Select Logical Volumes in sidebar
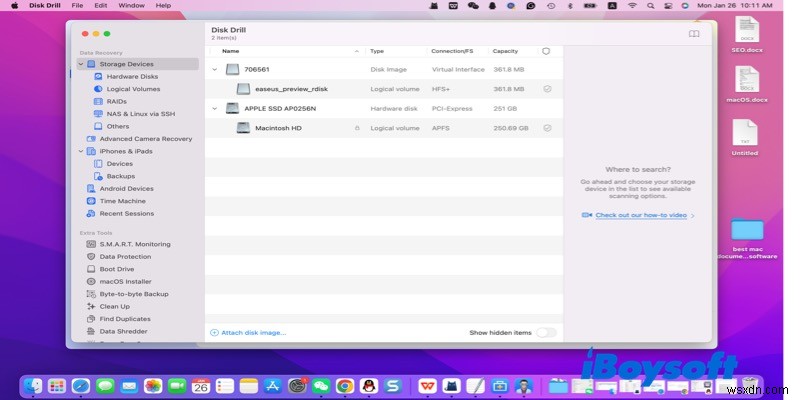 click(133, 89)
